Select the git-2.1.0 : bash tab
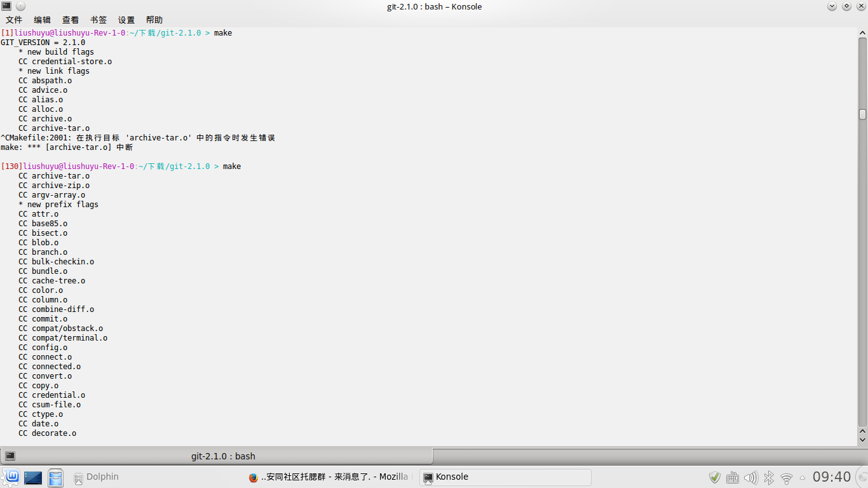The height and width of the screenshot is (488, 868). (x=217, y=456)
